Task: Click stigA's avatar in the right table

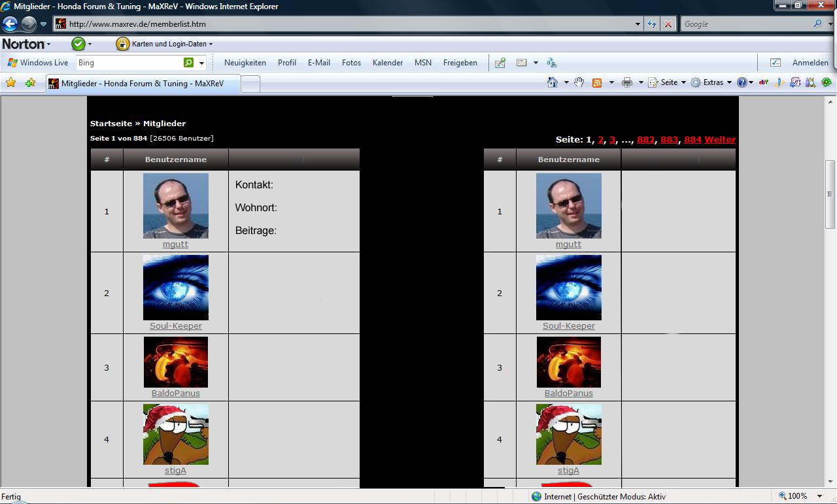Action: click(x=568, y=434)
